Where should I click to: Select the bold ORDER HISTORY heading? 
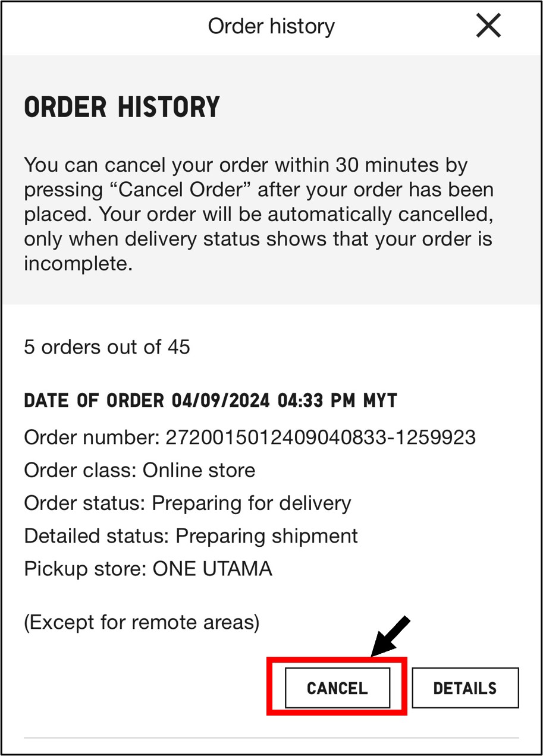click(122, 108)
